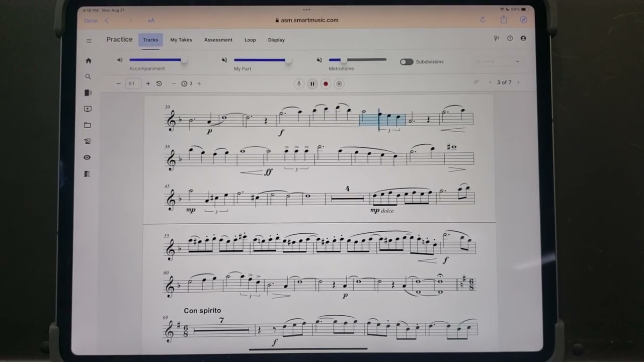This screenshot has width=644, height=362.
Task: Open the My Takes tab
Action: [x=181, y=40]
